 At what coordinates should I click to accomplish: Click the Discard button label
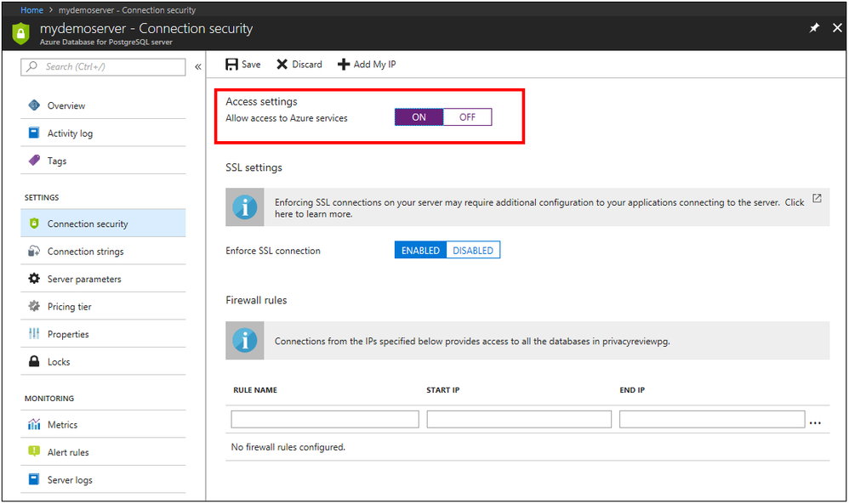307,65
